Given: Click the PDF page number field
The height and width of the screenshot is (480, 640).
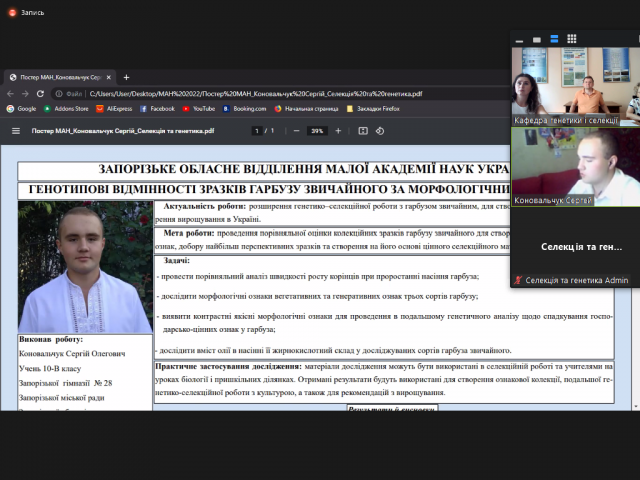Looking at the screenshot, I should pyautogui.click(x=257, y=131).
